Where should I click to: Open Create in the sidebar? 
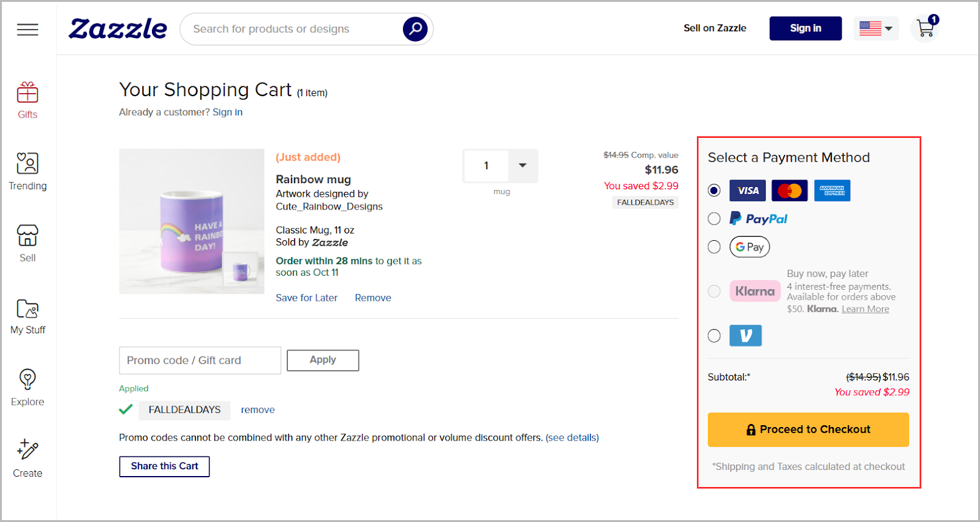28,460
